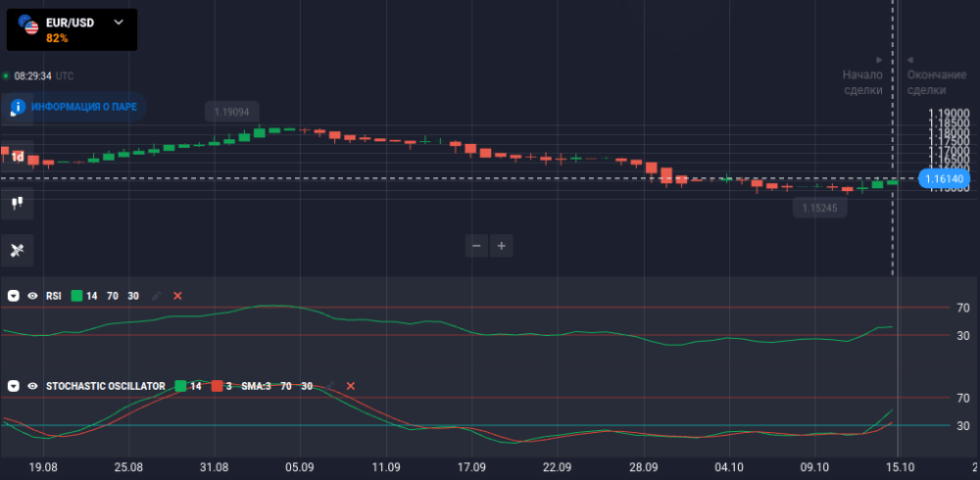This screenshot has height=480, width=980.
Task: Remove the RSI indicator
Action: point(177,296)
